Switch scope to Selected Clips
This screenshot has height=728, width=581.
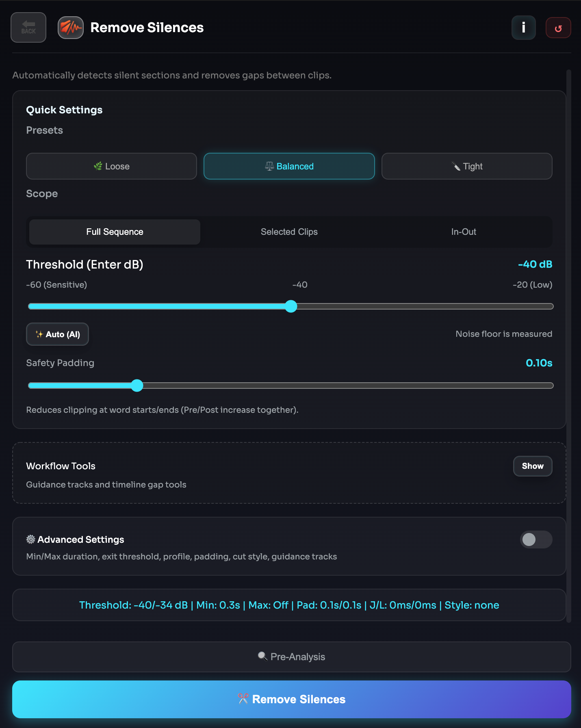tap(289, 232)
